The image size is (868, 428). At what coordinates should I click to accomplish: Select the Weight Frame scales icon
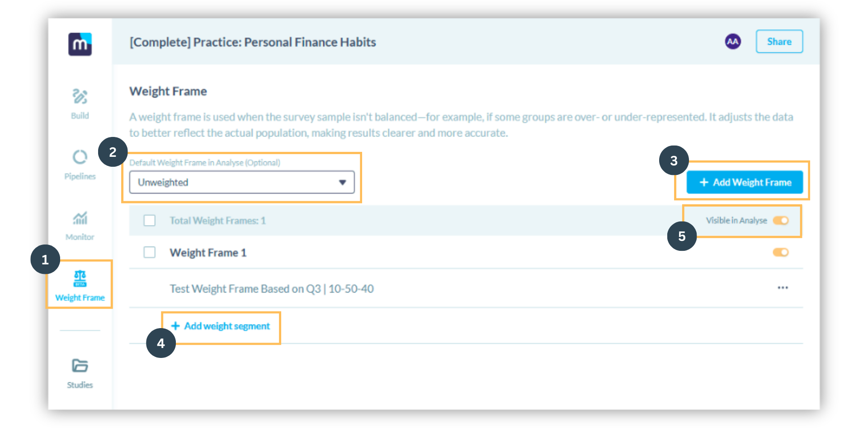pyautogui.click(x=80, y=278)
